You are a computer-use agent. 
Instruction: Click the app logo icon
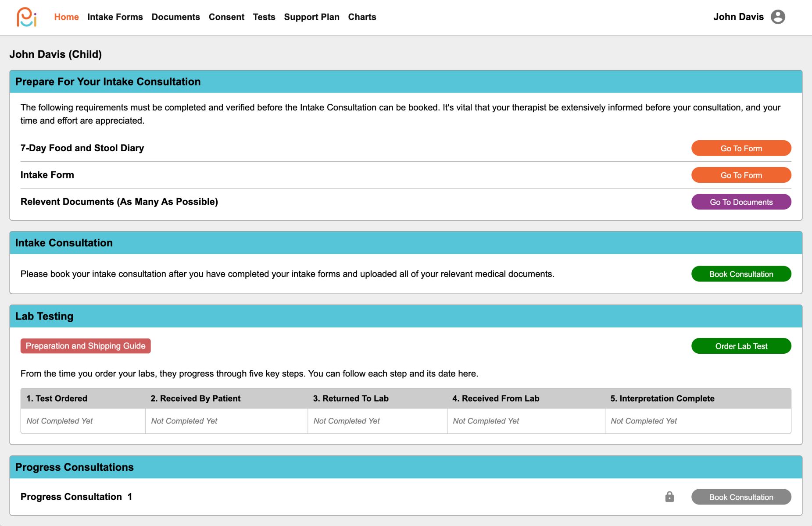[26, 17]
